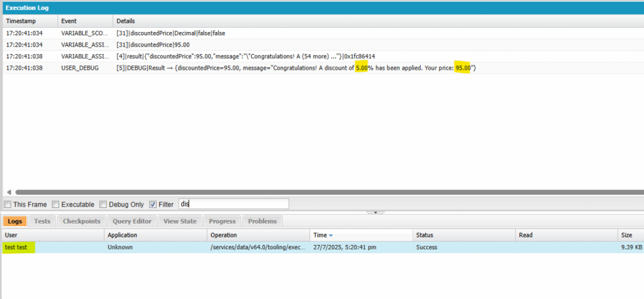Screen dimensions: 644x299
Task: Show the Problems tab
Action: coord(262,221)
